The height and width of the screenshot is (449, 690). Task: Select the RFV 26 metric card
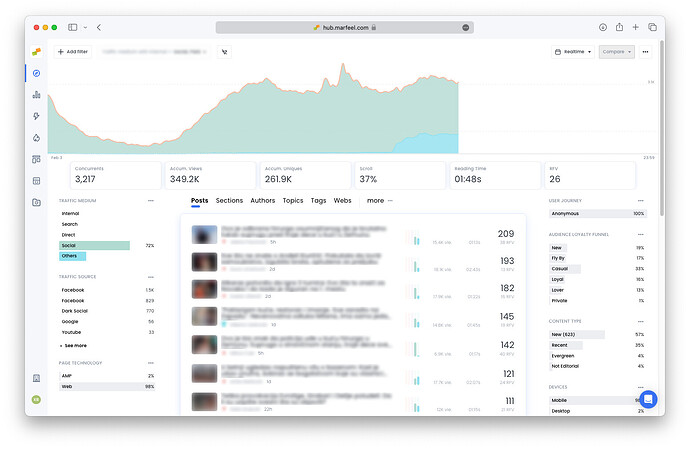pyautogui.click(x=590, y=175)
